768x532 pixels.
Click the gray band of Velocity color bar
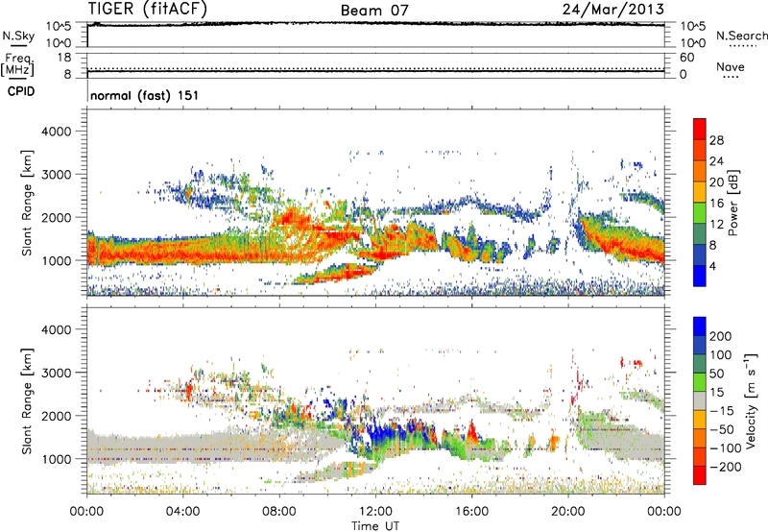700,400
